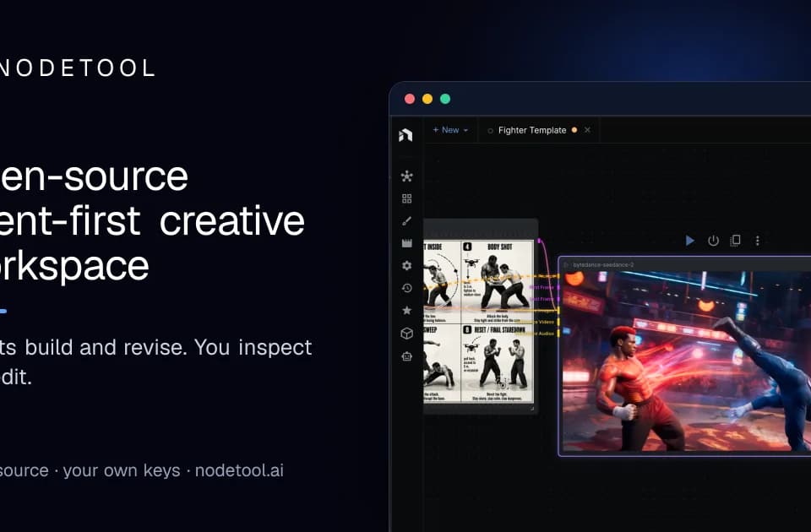Click the red close window button
Viewport: 811px width, 532px height.
pos(410,99)
